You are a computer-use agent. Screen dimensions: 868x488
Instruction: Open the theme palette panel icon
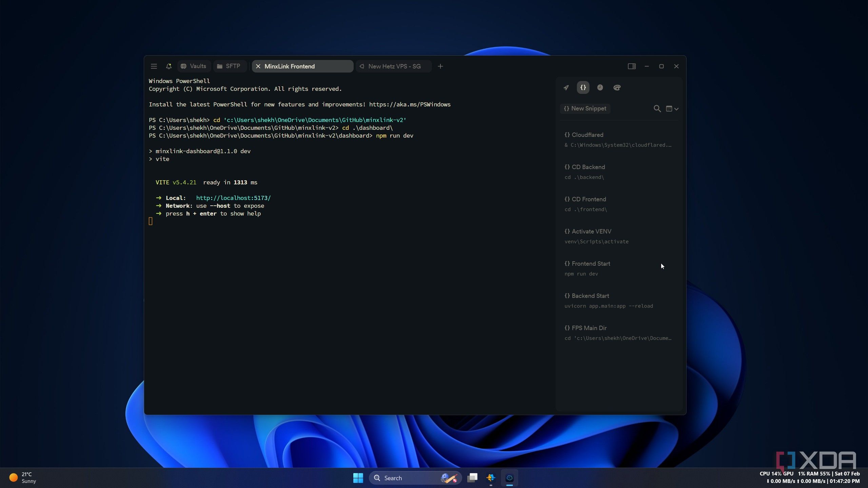(x=617, y=88)
